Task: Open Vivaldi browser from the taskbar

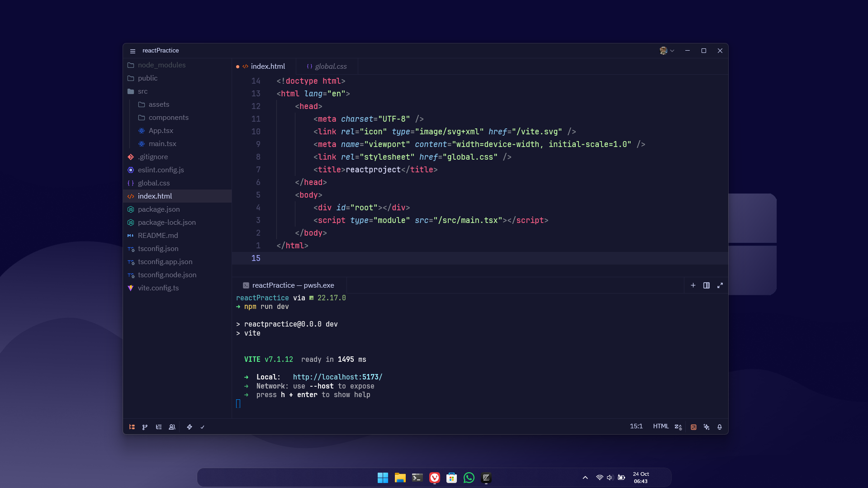Action: click(x=434, y=478)
